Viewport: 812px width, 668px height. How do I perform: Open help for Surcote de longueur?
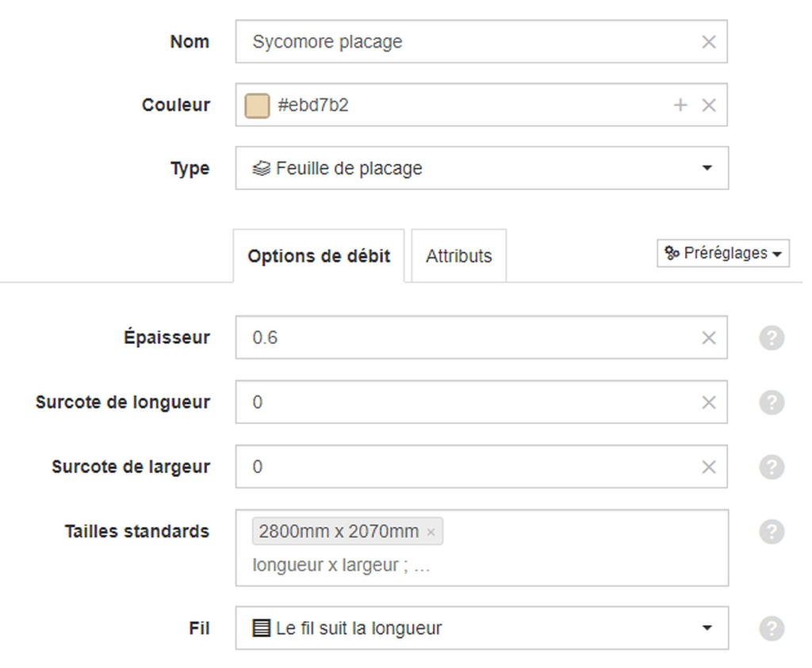[772, 403]
